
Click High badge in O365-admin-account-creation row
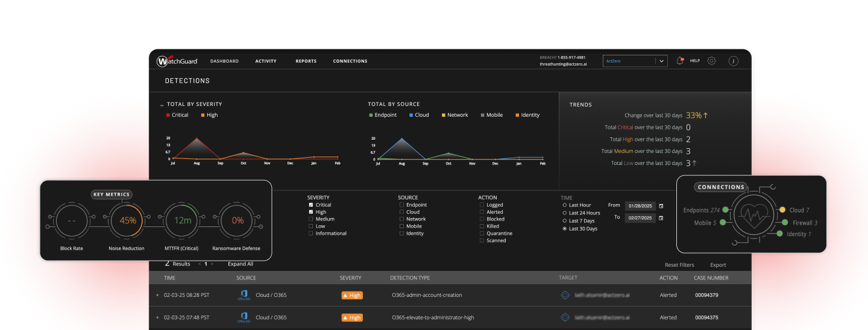[352, 295]
